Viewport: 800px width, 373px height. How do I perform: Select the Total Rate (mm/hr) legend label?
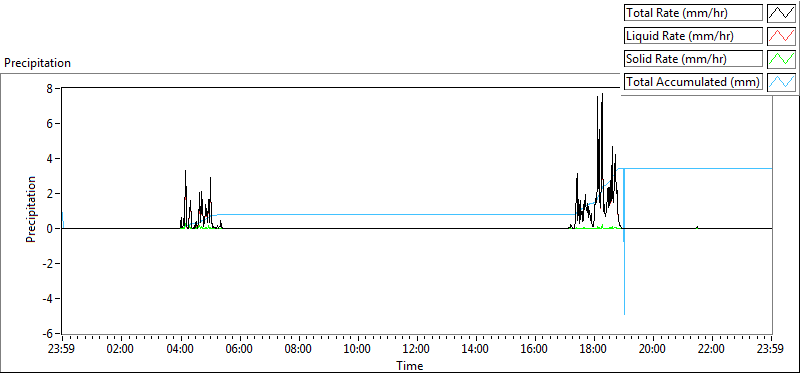[x=694, y=13]
